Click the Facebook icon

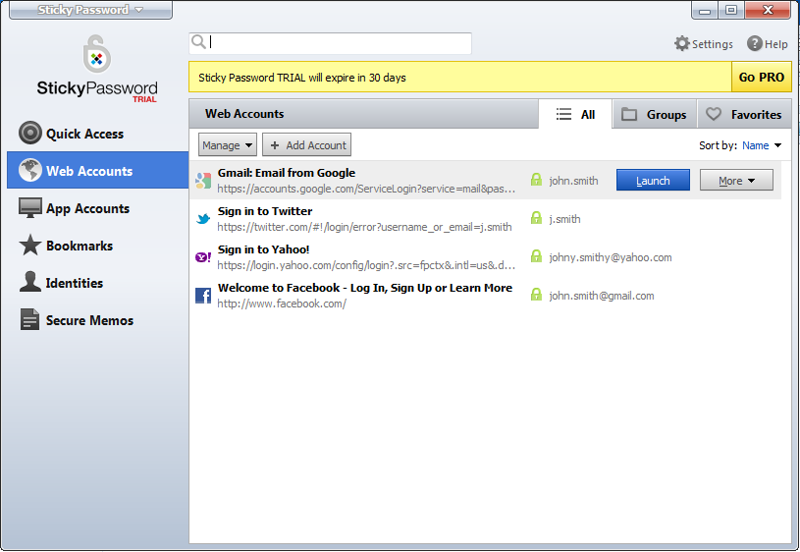point(203,295)
